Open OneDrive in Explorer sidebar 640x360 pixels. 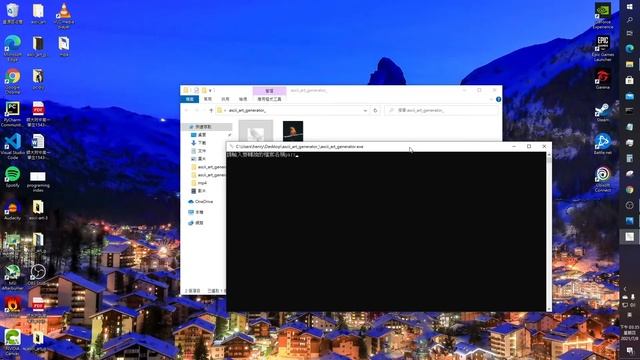tap(201, 202)
